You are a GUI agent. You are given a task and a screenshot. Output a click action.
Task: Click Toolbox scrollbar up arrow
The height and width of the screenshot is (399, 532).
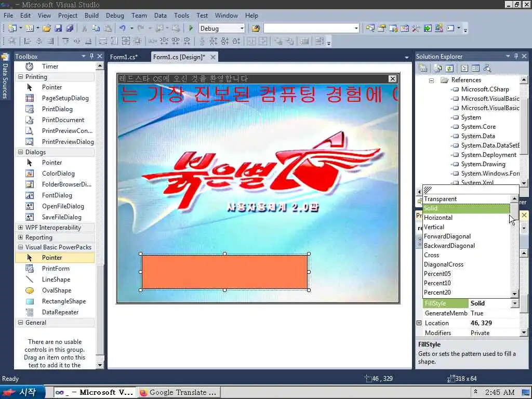click(x=100, y=66)
